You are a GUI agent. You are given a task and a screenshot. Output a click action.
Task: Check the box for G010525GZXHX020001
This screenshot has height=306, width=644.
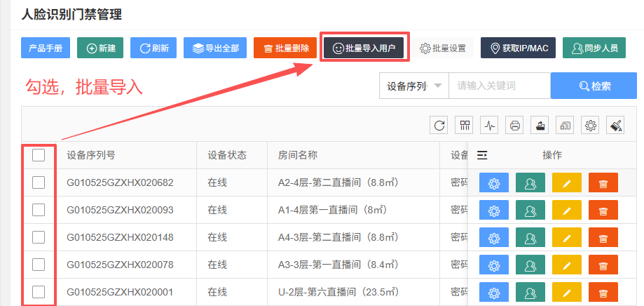pos(39,292)
